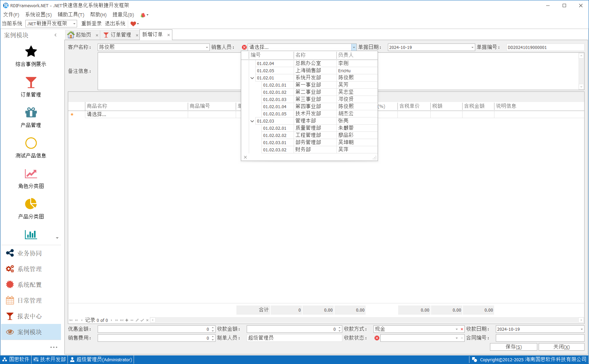This screenshot has height=364, width=589.
Task: Open the 综合事例展示 star icon
Action: pyautogui.click(x=31, y=52)
